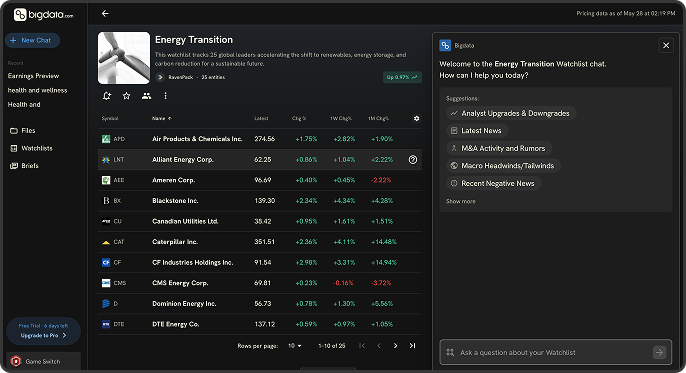This screenshot has width=686, height=373.
Task: Click the LNT ticker icon
Action: (x=106, y=160)
